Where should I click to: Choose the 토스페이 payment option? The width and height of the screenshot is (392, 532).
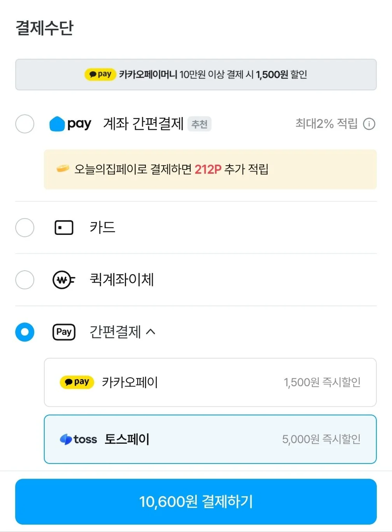pyautogui.click(x=210, y=439)
